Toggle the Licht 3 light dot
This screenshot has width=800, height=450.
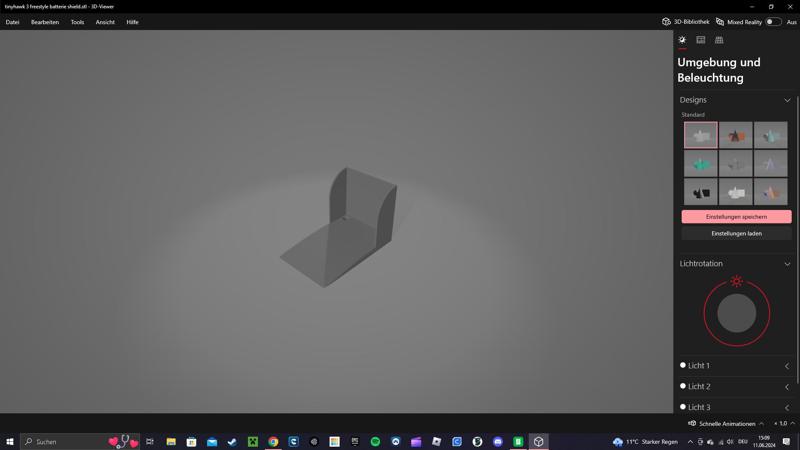pyautogui.click(x=683, y=407)
